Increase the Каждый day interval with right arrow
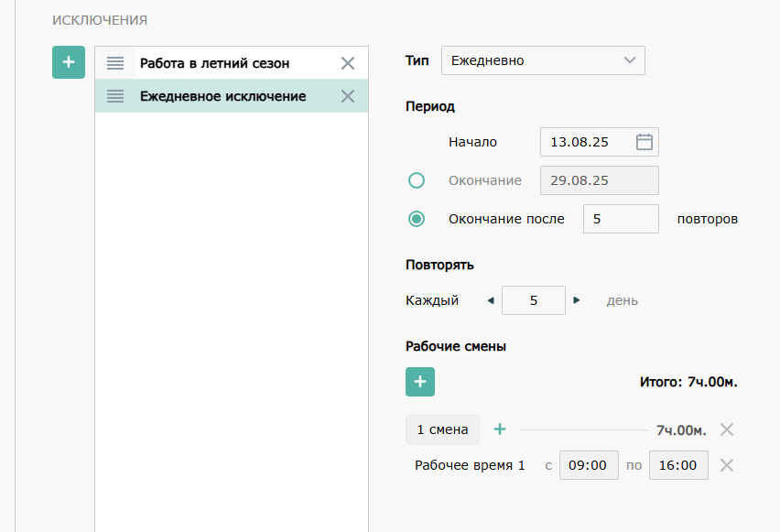780x532 pixels. tap(577, 300)
